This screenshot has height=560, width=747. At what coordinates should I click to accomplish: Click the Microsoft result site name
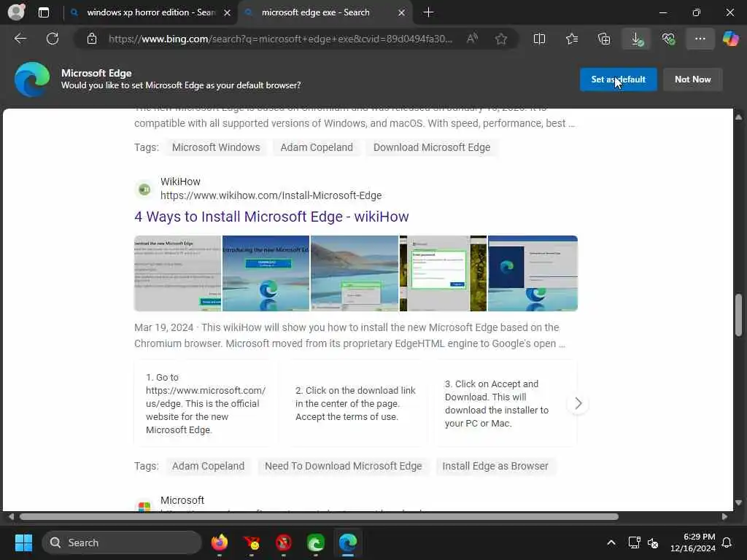[182, 500]
